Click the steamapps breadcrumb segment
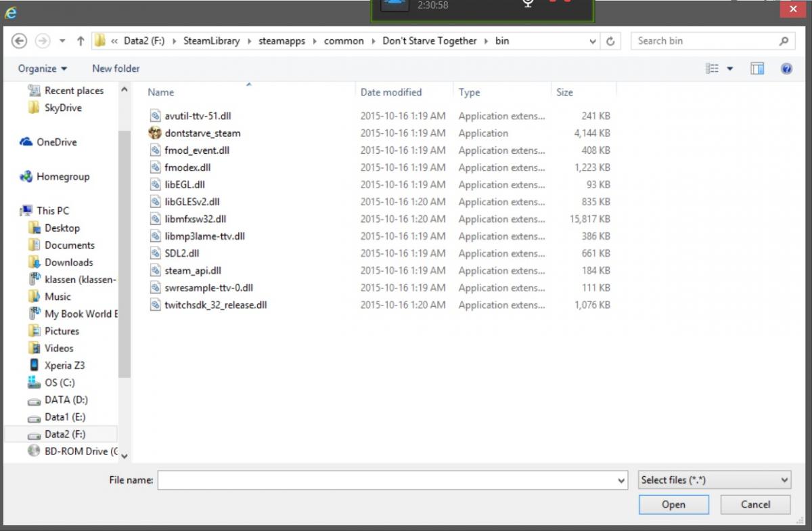This screenshot has height=531, width=812. point(281,41)
